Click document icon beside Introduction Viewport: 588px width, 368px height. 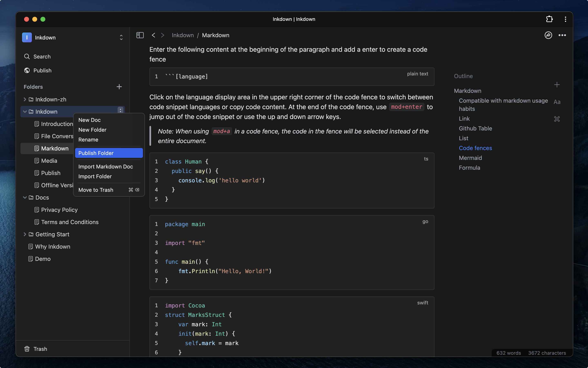click(x=37, y=124)
